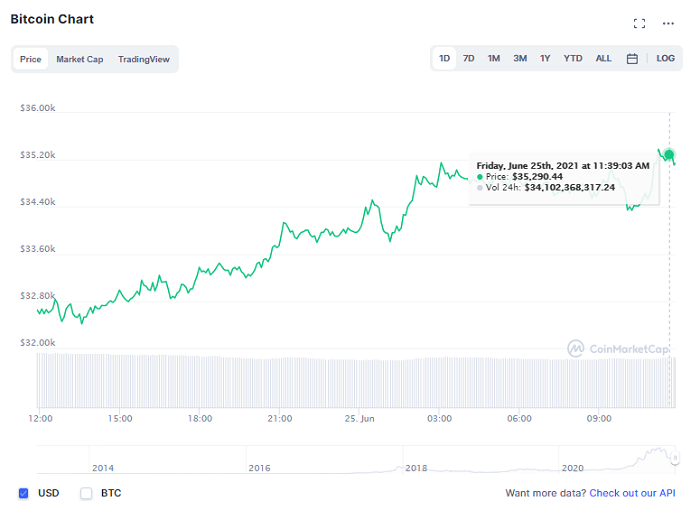The height and width of the screenshot is (529, 700).
Task: Set the range to YTD
Action: coord(572,59)
